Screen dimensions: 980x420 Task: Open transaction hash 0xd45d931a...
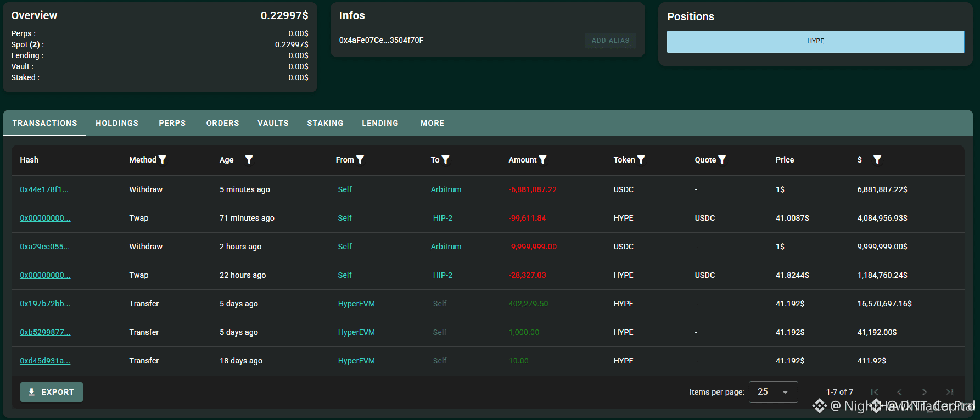45,361
